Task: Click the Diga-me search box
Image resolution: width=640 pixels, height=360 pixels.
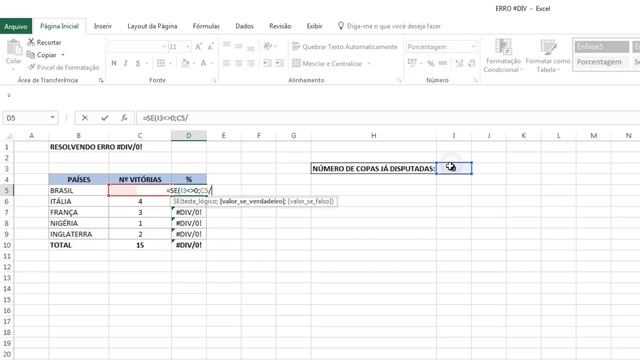Action: pyautogui.click(x=390, y=26)
